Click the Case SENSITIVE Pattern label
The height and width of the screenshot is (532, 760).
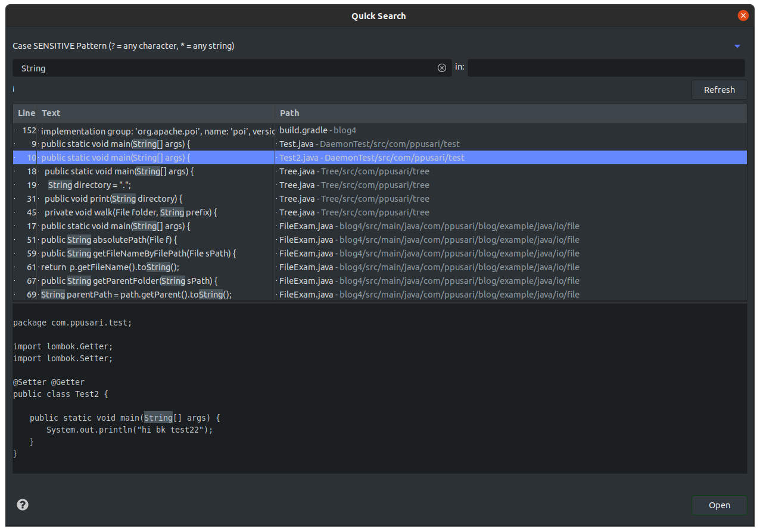[123, 46]
